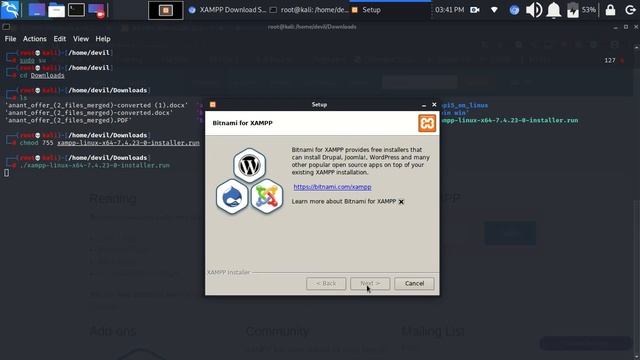Click the Next button in Setup
Viewport: 640px width, 360px height.
click(370, 283)
